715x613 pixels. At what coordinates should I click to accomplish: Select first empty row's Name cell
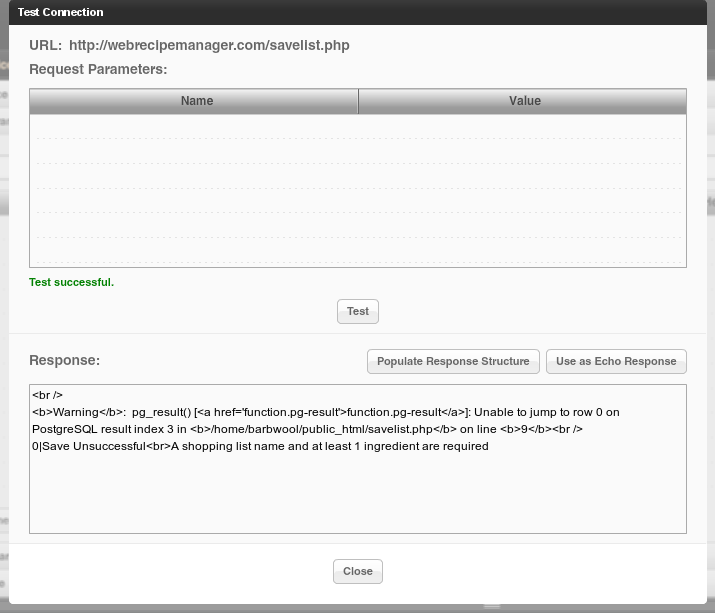(x=196, y=126)
